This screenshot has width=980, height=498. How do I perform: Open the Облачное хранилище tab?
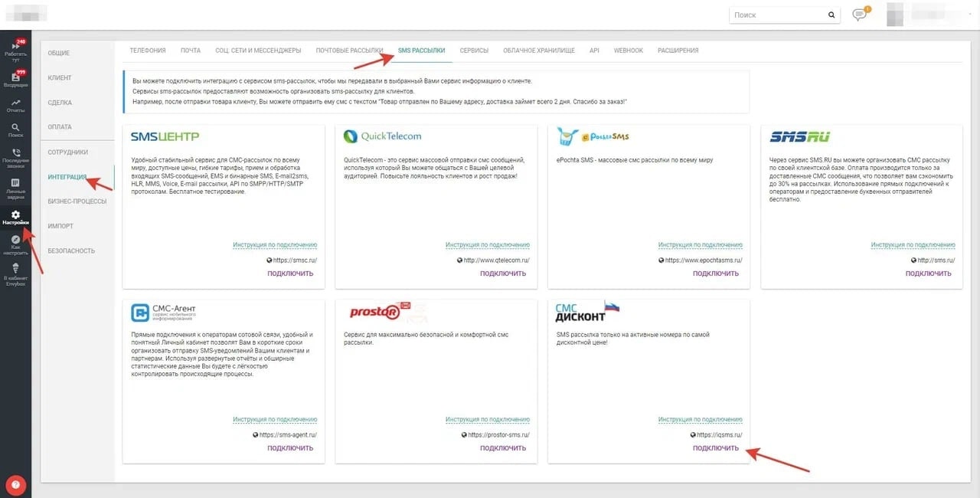point(539,51)
